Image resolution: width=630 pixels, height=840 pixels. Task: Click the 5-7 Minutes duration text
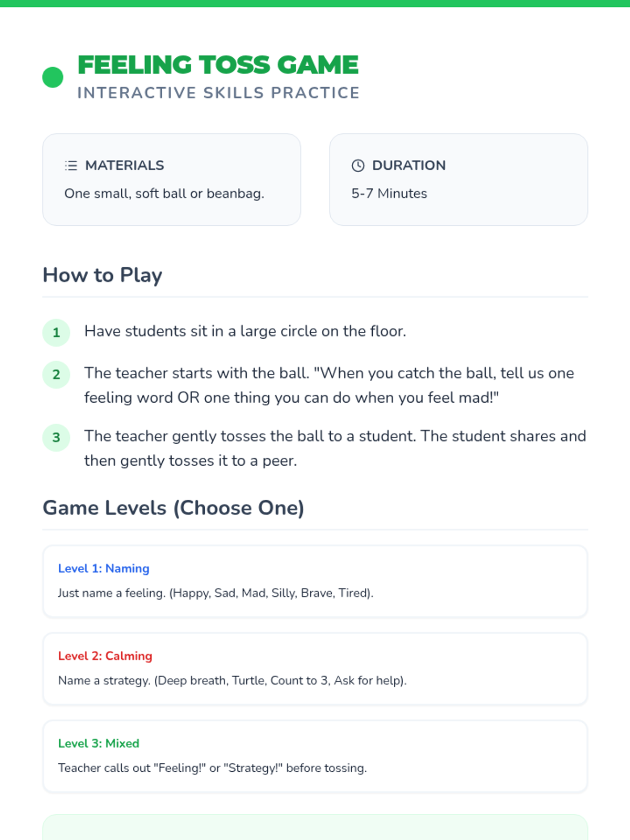tap(389, 194)
